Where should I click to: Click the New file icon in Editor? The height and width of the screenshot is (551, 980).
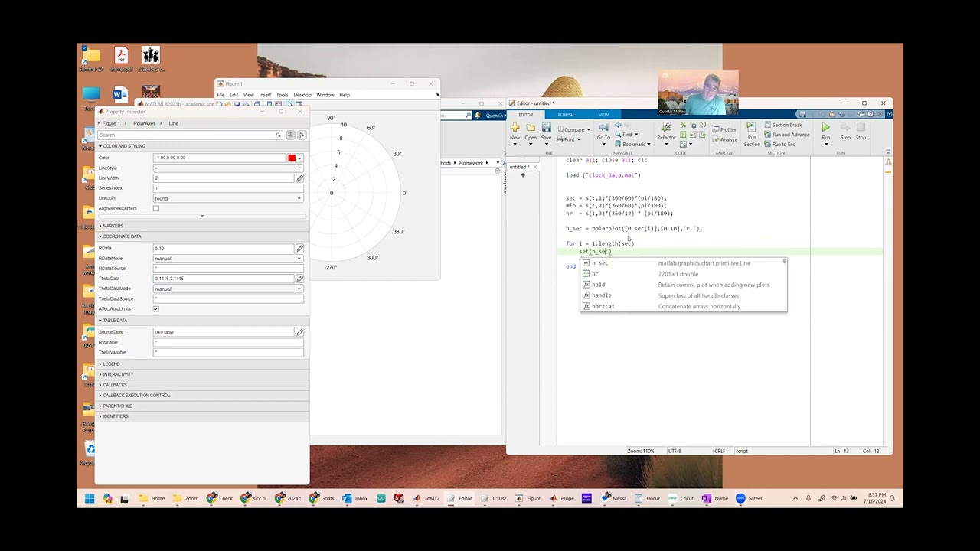coord(514,128)
